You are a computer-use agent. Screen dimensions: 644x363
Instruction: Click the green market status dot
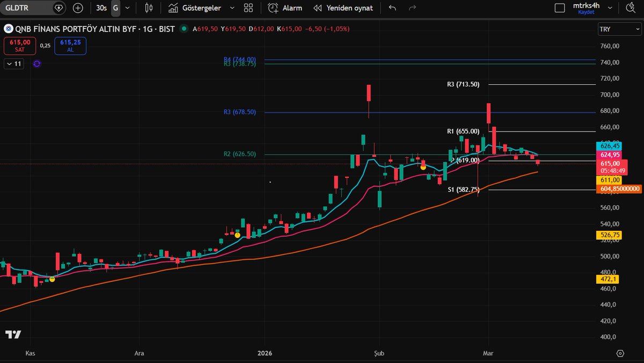(x=185, y=29)
